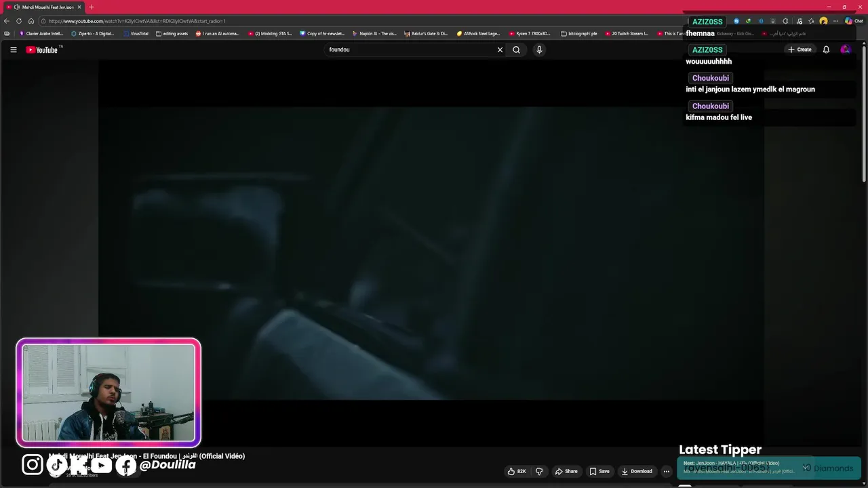This screenshot has height=488, width=868.
Task: Open the Ryzen 7 7800x3D bookmark
Action: 530,33
